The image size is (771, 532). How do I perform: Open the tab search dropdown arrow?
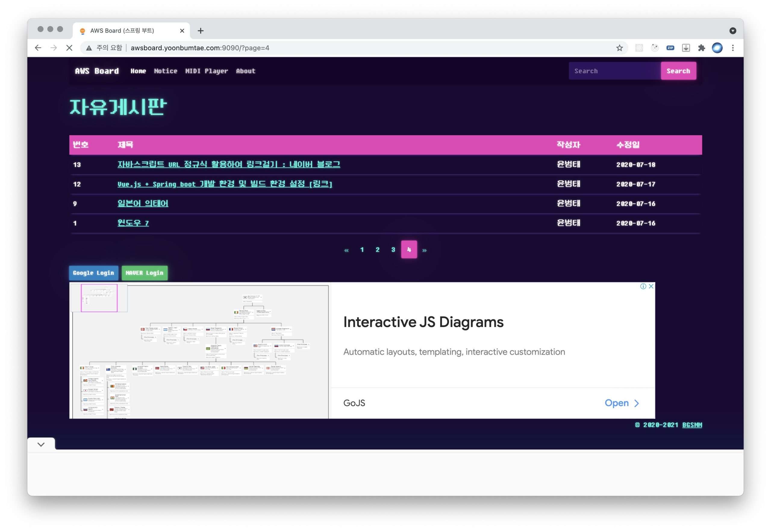click(x=732, y=31)
